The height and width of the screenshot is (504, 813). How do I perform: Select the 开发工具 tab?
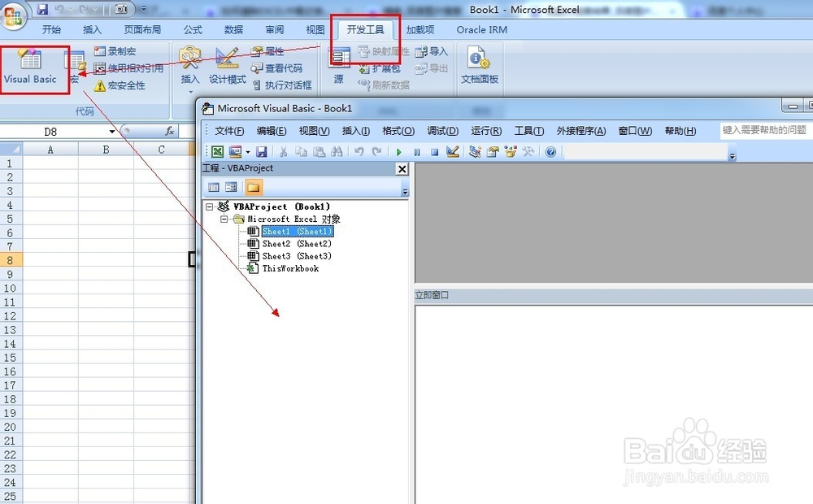(x=366, y=29)
